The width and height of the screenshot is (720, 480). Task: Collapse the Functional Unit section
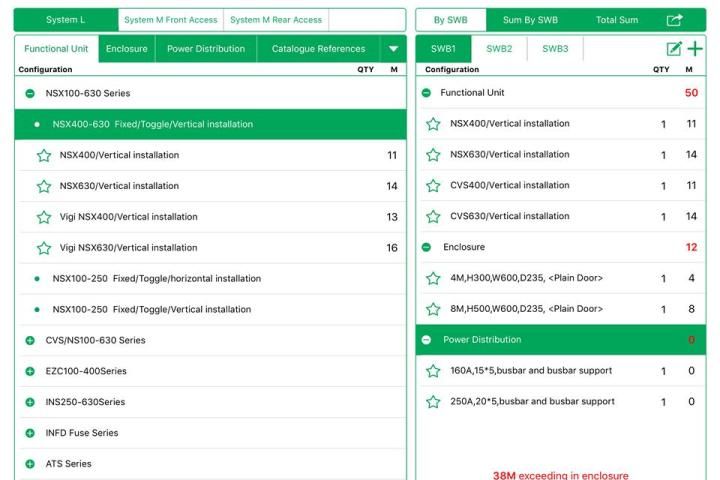click(x=427, y=93)
